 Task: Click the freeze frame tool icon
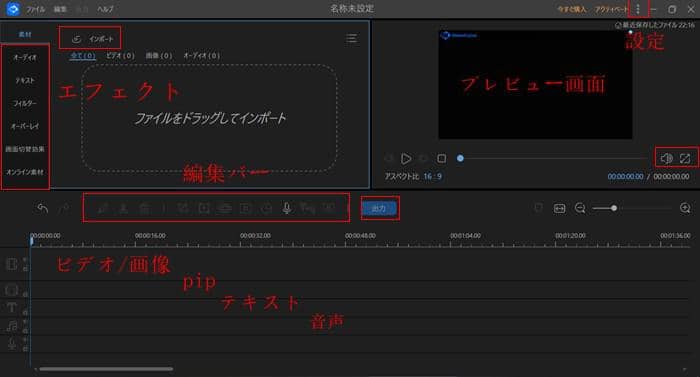(245, 208)
